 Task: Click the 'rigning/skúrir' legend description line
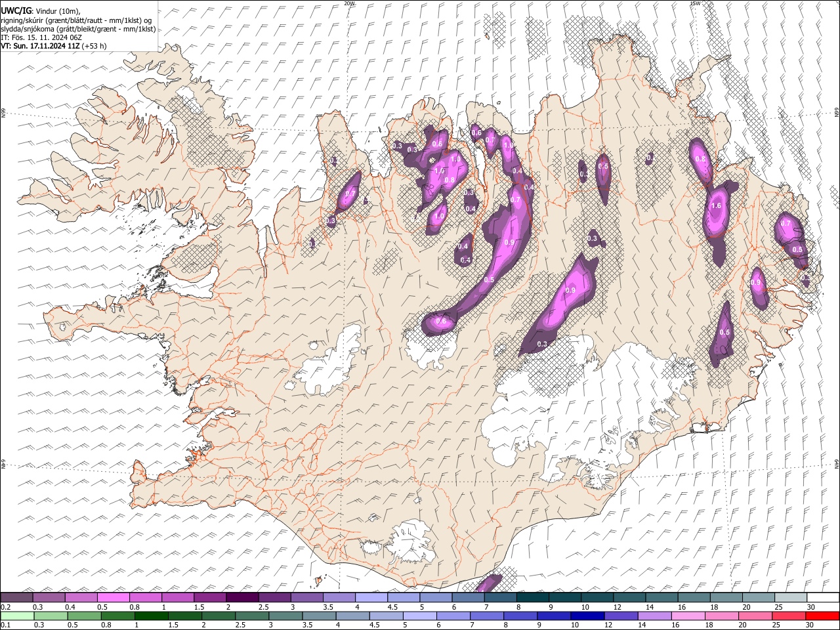pyautogui.click(x=76, y=20)
